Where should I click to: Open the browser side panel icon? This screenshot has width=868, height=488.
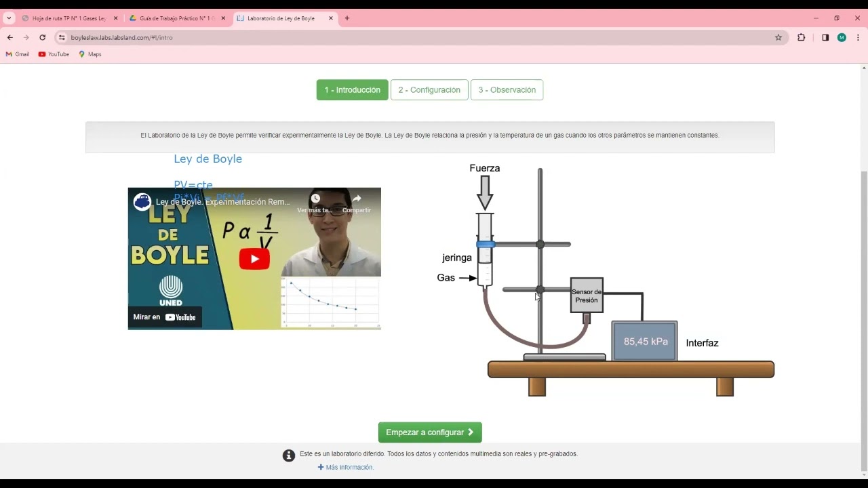point(825,37)
